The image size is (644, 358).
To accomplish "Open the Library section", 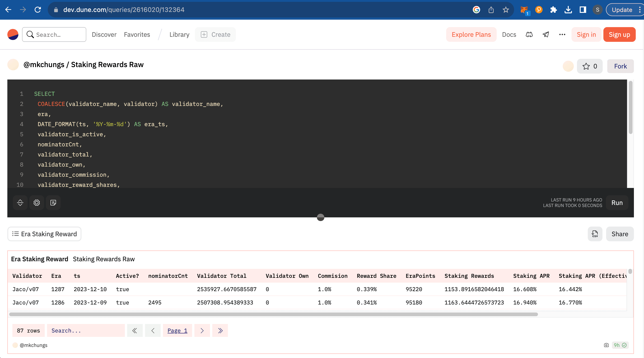I will (x=179, y=34).
